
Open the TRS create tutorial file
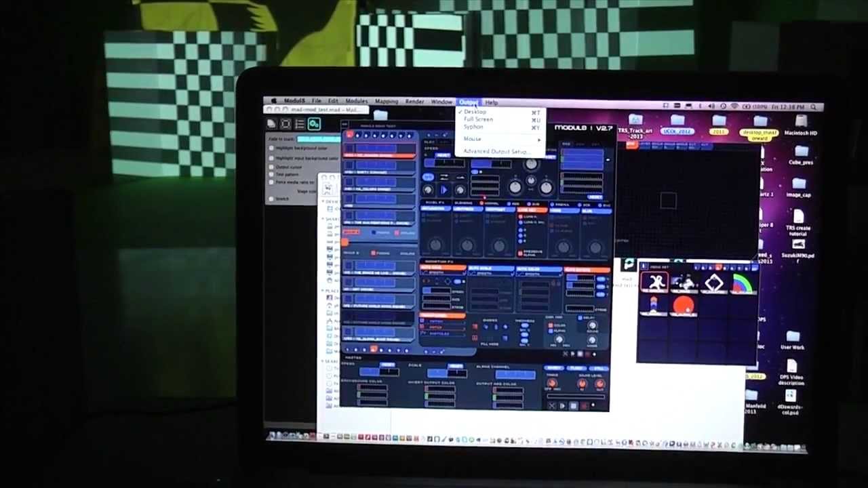798,223
